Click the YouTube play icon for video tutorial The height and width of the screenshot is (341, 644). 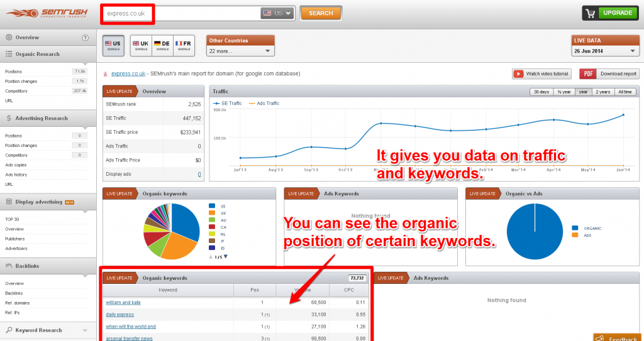click(x=519, y=74)
